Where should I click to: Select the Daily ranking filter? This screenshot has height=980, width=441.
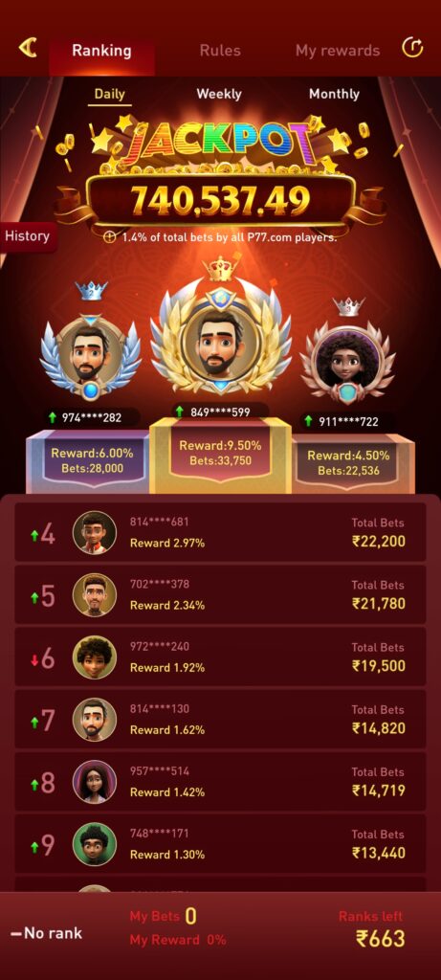(109, 95)
